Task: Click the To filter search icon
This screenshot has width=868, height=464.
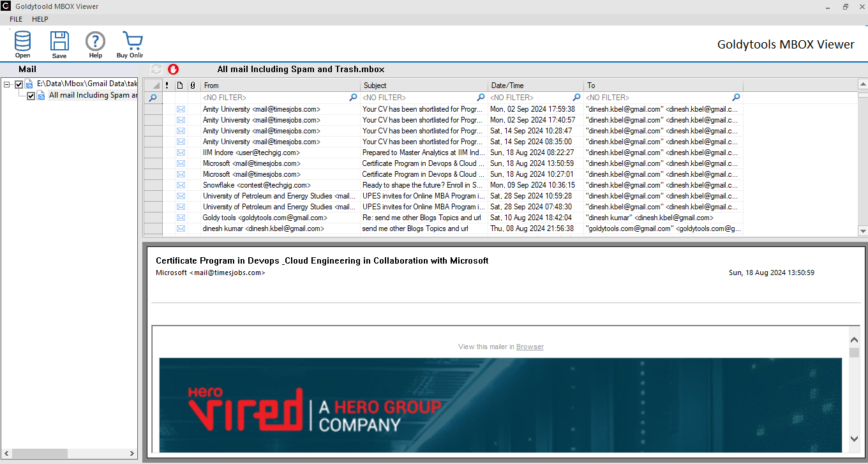Action: coord(736,98)
